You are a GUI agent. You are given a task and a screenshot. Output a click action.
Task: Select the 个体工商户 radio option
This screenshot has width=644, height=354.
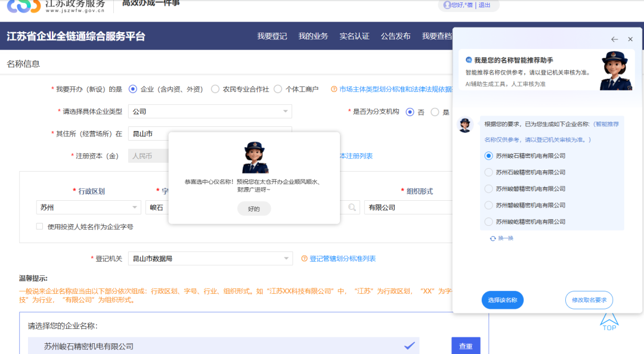click(278, 89)
